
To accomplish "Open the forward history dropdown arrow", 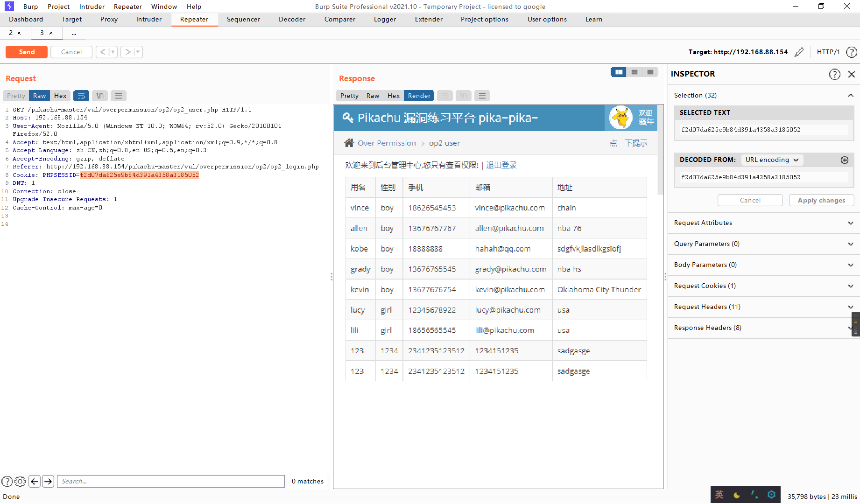I will click(138, 52).
